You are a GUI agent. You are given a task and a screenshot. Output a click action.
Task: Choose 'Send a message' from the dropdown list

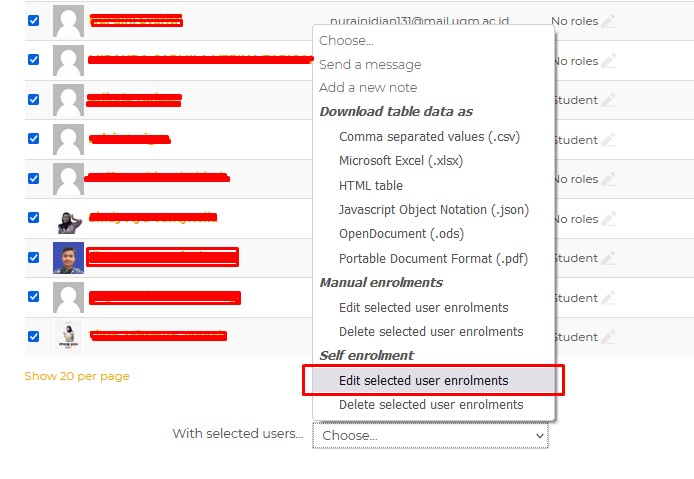(x=370, y=64)
